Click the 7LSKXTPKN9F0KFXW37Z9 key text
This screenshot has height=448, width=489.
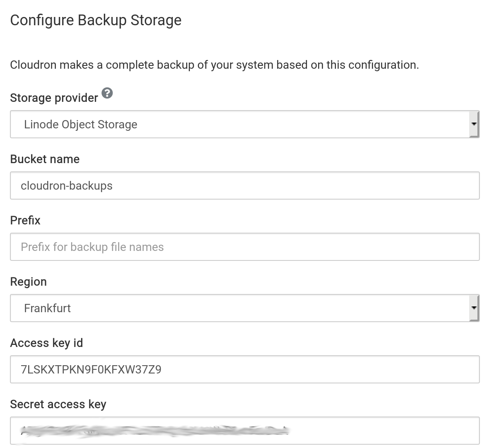[91, 369]
